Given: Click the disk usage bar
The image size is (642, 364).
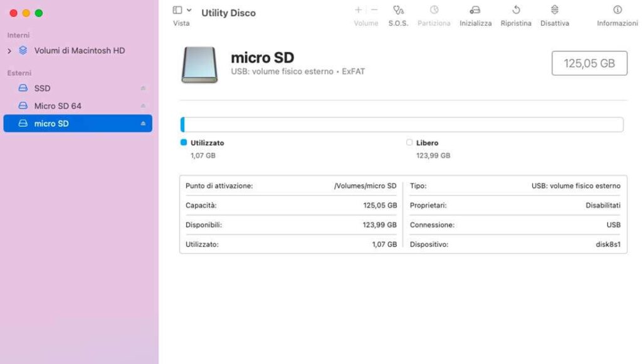Looking at the screenshot, I should pyautogui.click(x=402, y=125).
